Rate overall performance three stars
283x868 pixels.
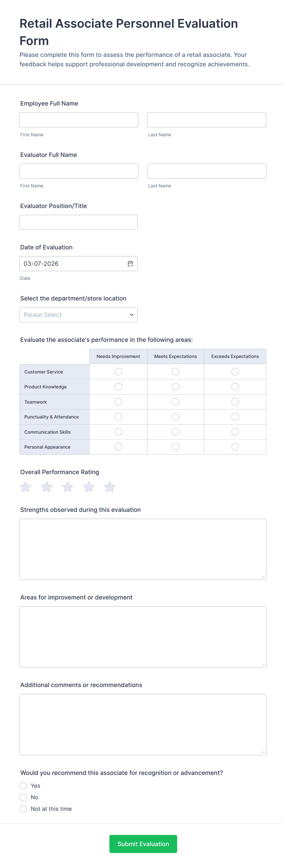pos(68,487)
